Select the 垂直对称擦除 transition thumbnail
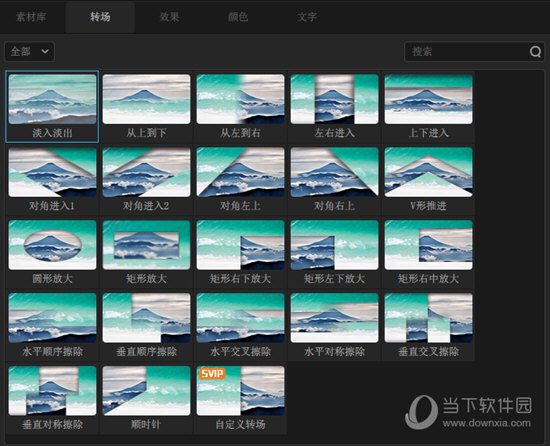Viewport: 550px width, 446px height. pyautogui.click(x=52, y=391)
